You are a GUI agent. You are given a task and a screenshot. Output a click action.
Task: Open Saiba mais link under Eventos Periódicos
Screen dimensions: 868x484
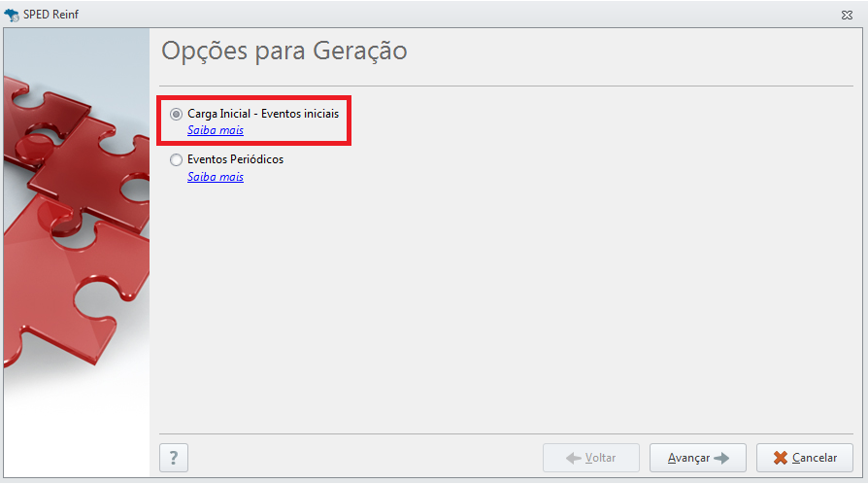pyautogui.click(x=216, y=177)
